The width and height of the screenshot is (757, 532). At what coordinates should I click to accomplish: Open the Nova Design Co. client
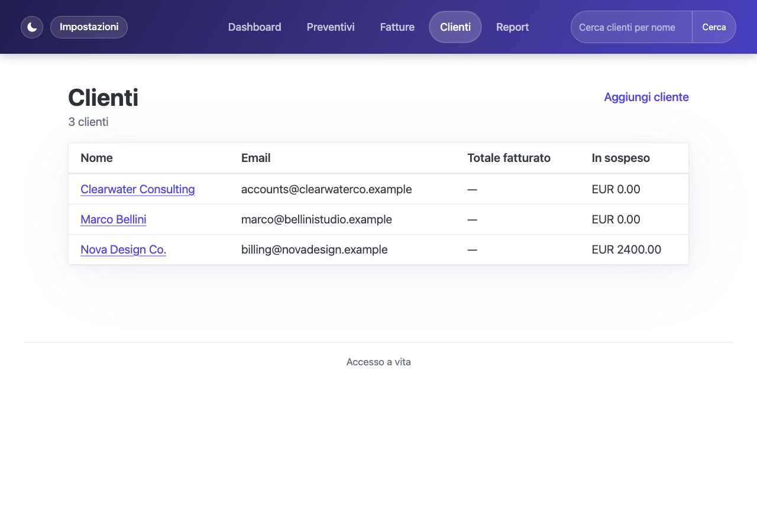click(124, 249)
